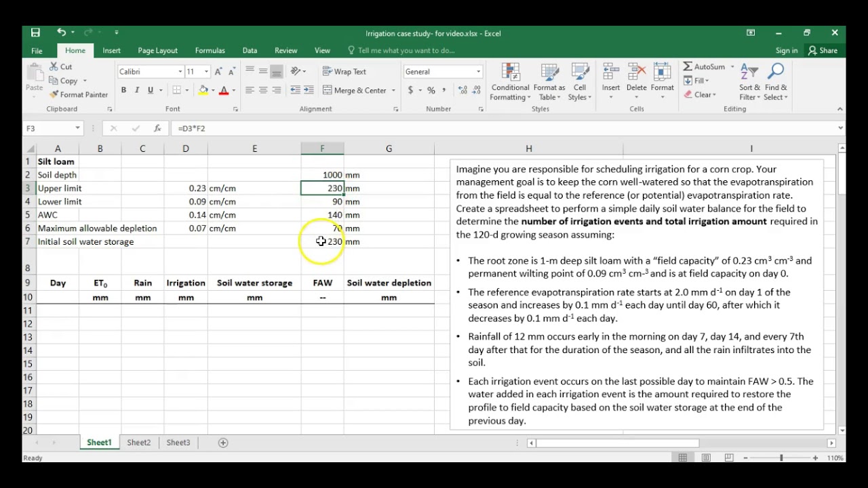The width and height of the screenshot is (868, 488).
Task: Switch to the Data ribbon tab
Action: (x=250, y=51)
